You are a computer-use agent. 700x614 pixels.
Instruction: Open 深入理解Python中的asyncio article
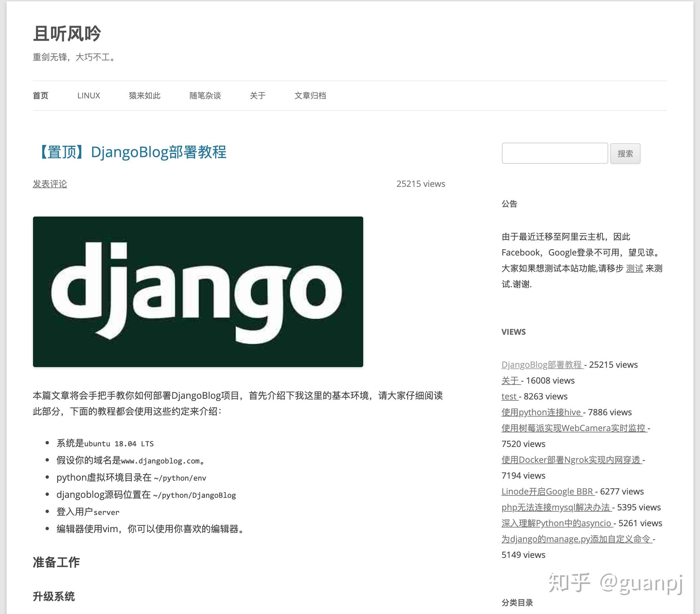click(556, 523)
